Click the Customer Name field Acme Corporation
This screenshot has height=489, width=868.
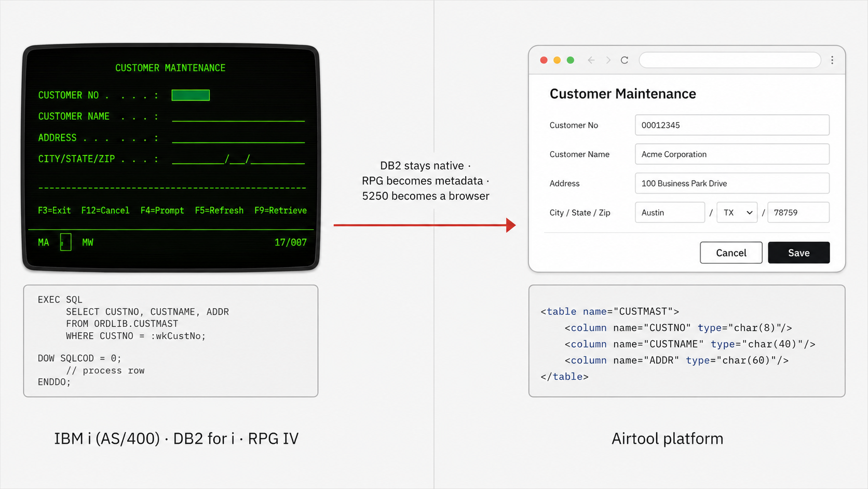pyautogui.click(x=732, y=154)
